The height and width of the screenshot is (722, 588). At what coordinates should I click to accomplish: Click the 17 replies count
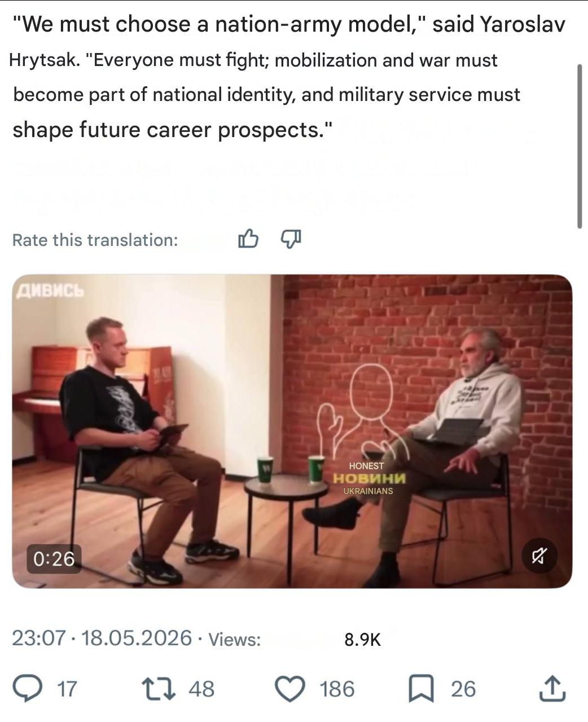(67, 689)
